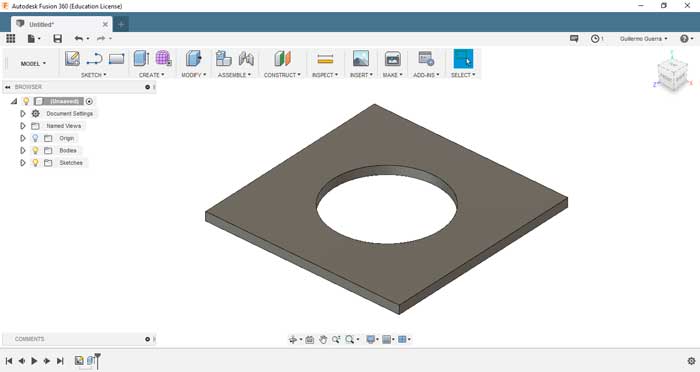Click the Zoom Window icon
Screen dimensions: 700x372
click(x=336, y=340)
